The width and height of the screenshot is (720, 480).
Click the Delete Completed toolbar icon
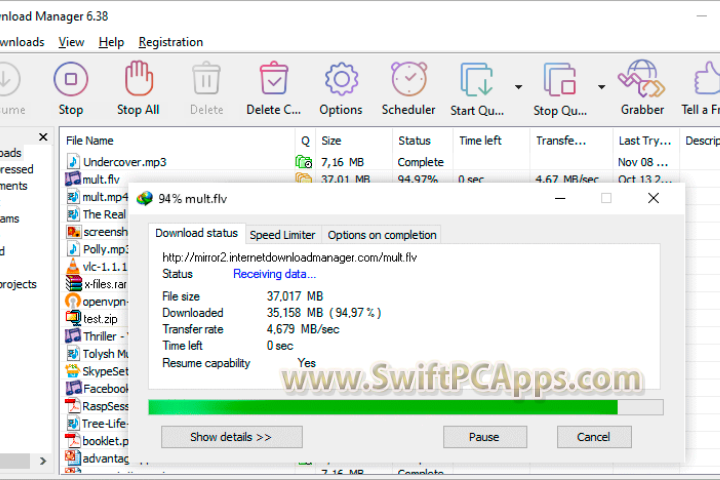[274, 78]
